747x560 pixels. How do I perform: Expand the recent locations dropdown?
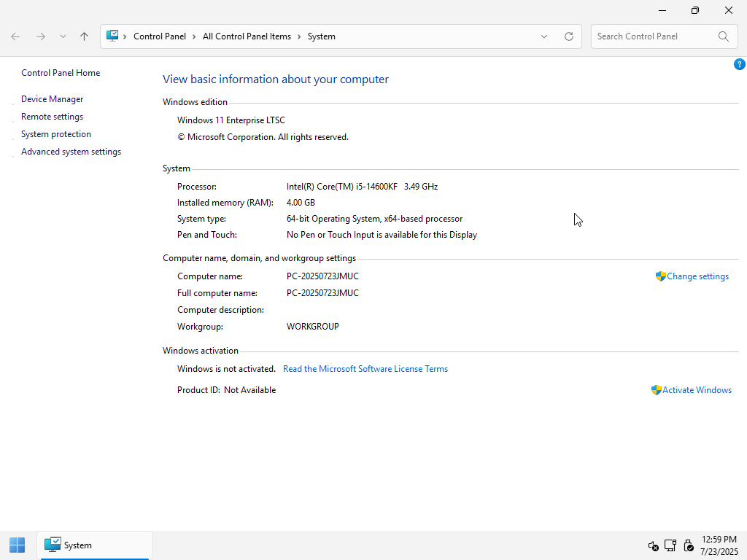(63, 36)
